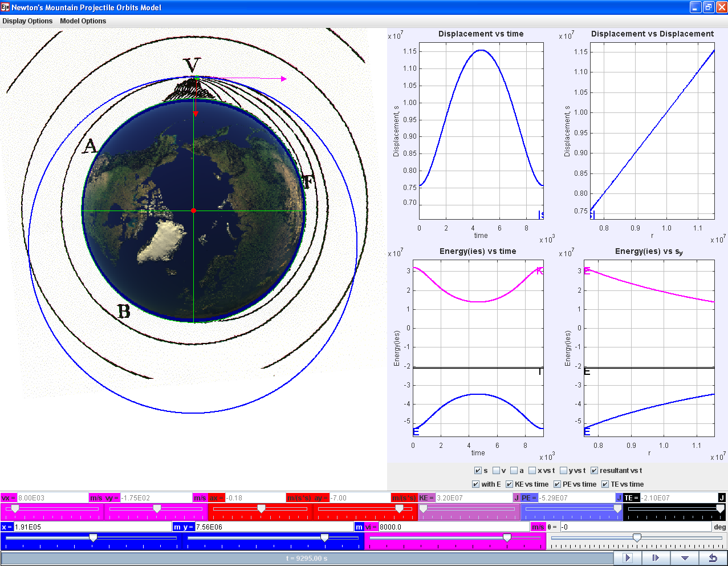Enable the v velocity plot checkbox
The width and height of the screenshot is (728, 566).
pos(495,470)
